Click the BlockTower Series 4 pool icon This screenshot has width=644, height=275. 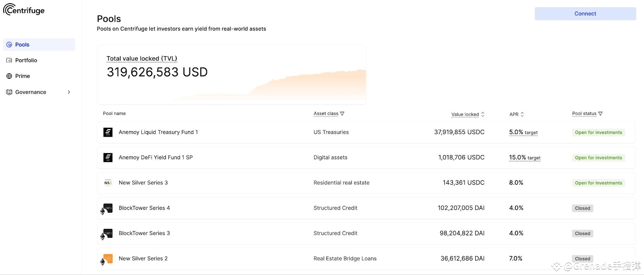coord(107,208)
